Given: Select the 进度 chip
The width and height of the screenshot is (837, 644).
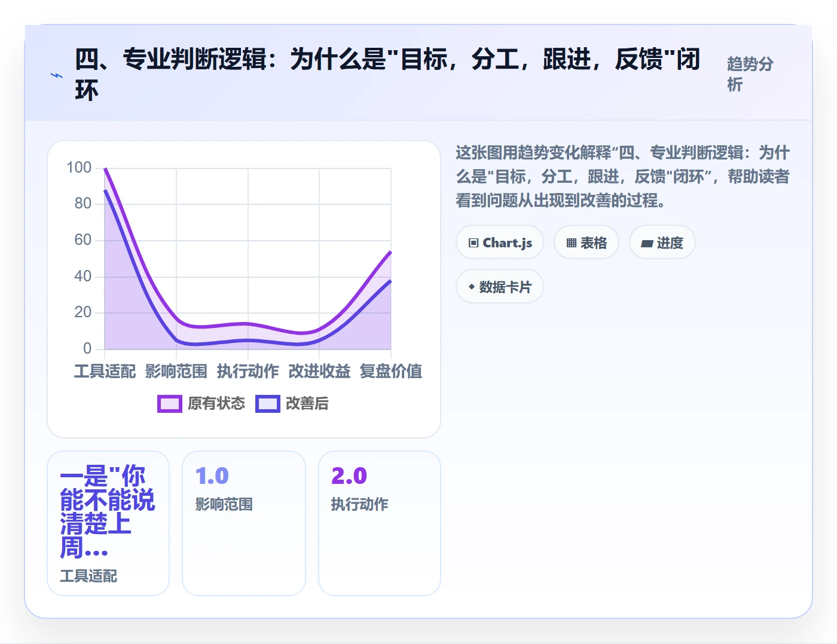Looking at the screenshot, I should [662, 243].
